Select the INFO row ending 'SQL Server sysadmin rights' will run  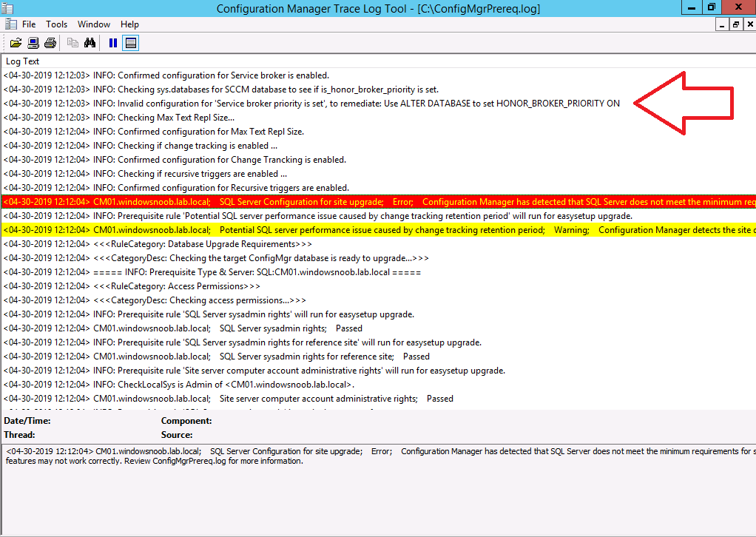click(379, 314)
